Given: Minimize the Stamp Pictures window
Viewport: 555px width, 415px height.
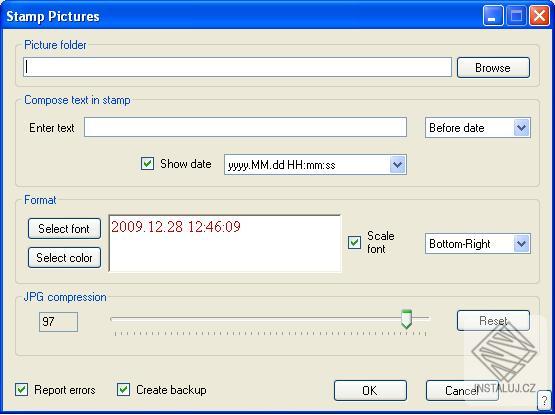Looking at the screenshot, I should click(x=493, y=16).
